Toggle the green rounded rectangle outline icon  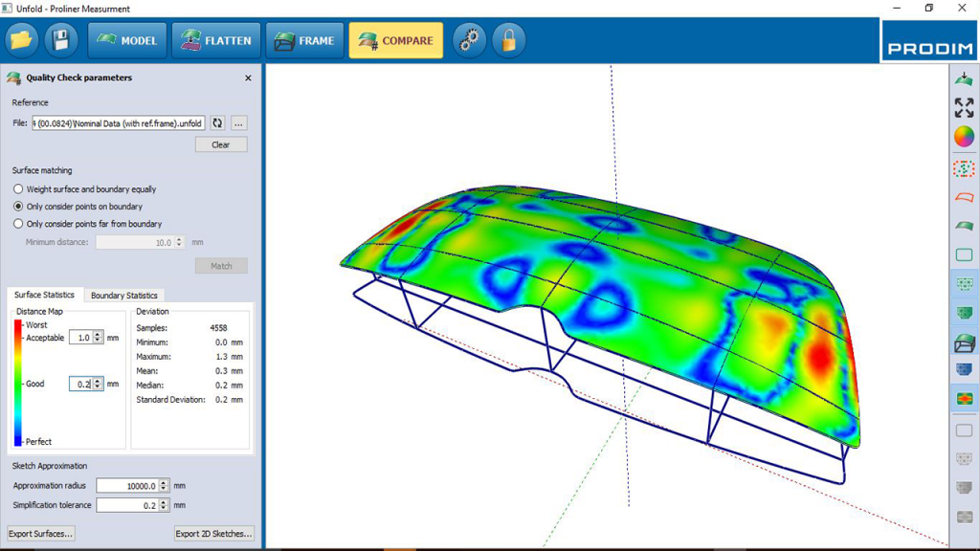[964, 254]
